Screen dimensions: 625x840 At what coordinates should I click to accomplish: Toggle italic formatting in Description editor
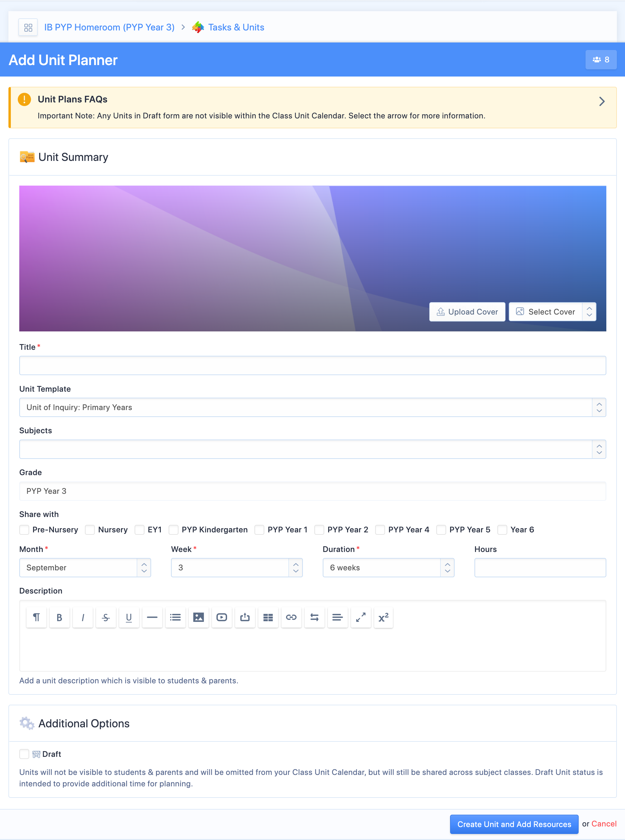pos(82,617)
